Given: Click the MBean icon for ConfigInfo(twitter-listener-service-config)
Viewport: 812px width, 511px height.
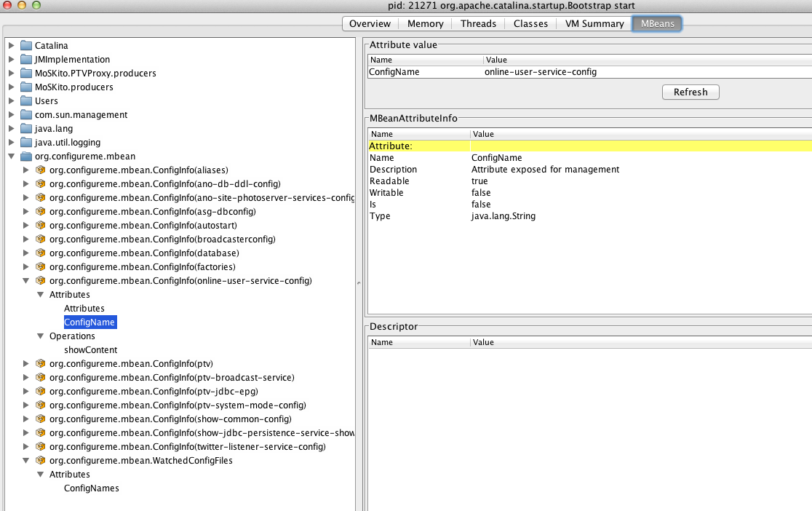Looking at the screenshot, I should (41, 446).
